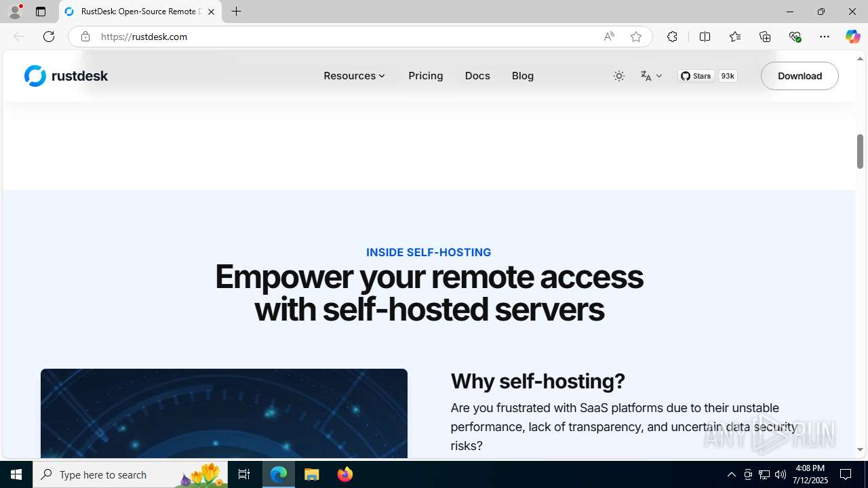868x488 pixels.
Task: Click the 'Why self-hosting?' heading
Action: [x=538, y=381]
